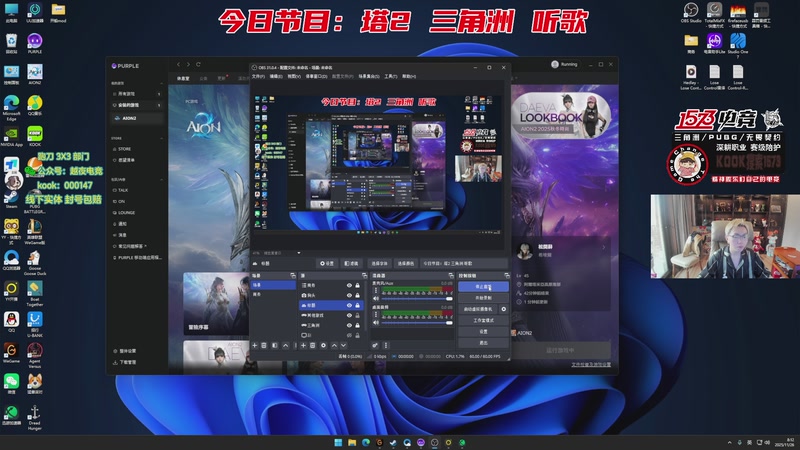Open Dread Hunger desktop shortcut
800x450 pixels.
(x=35, y=417)
